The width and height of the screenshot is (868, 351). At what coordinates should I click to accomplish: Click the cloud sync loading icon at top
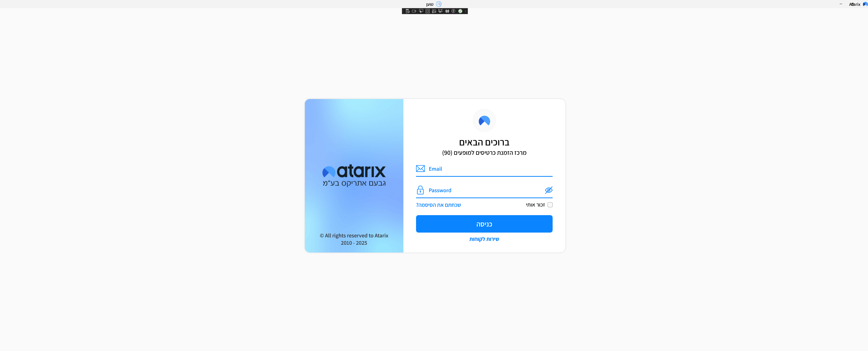click(x=439, y=4)
